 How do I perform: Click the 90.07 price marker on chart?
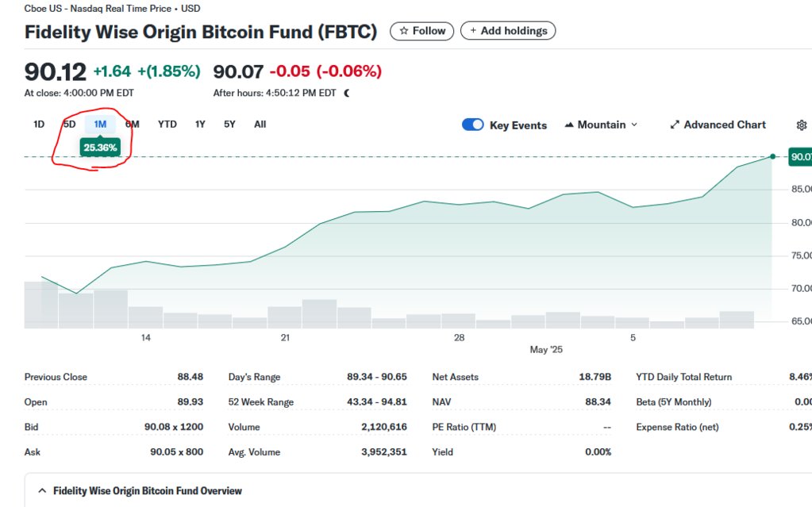pos(800,157)
